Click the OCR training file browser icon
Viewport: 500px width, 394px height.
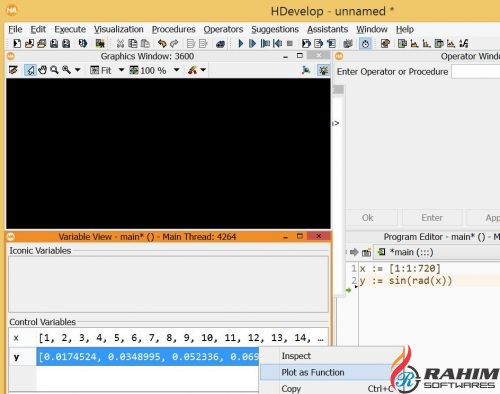point(463,43)
